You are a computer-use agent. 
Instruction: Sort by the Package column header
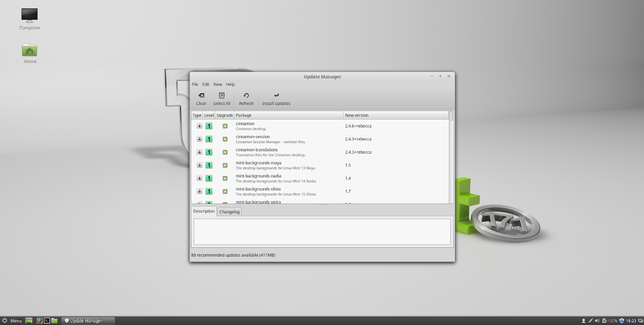tap(289, 115)
